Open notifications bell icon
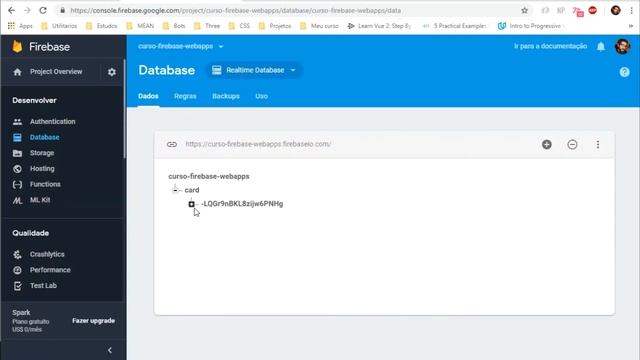Screen dimensions: 640x360 tap(601, 47)
